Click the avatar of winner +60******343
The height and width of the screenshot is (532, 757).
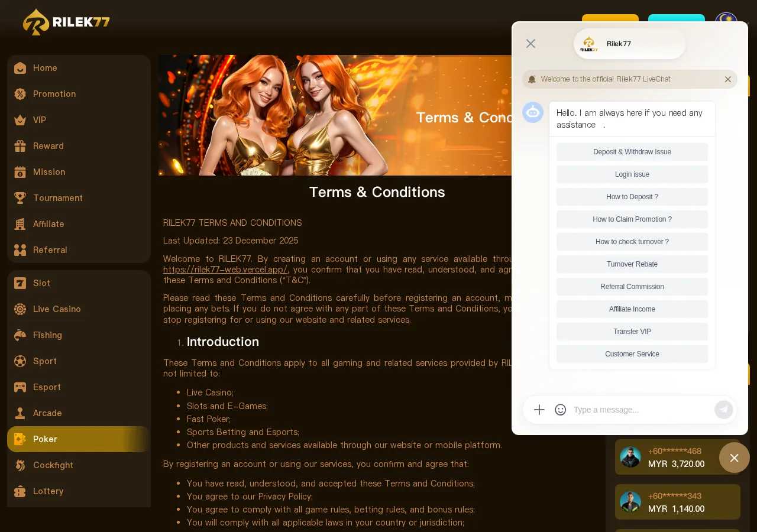coord(630,502)
